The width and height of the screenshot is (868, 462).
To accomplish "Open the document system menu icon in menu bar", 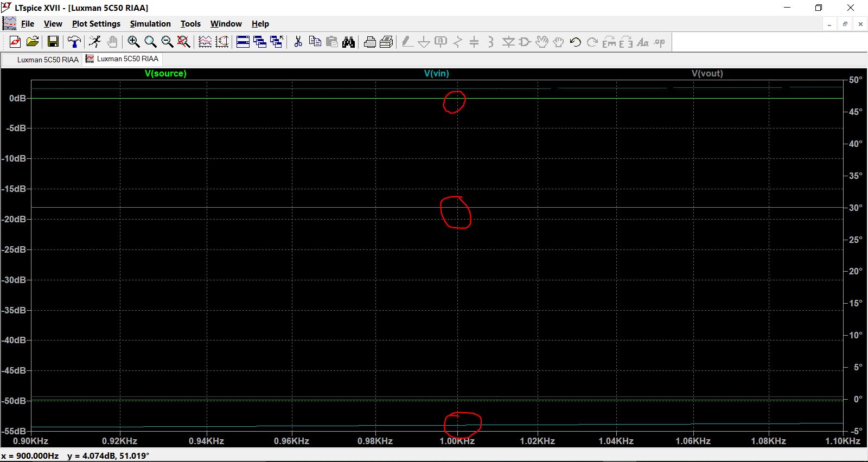I will (x=9, y=23).
